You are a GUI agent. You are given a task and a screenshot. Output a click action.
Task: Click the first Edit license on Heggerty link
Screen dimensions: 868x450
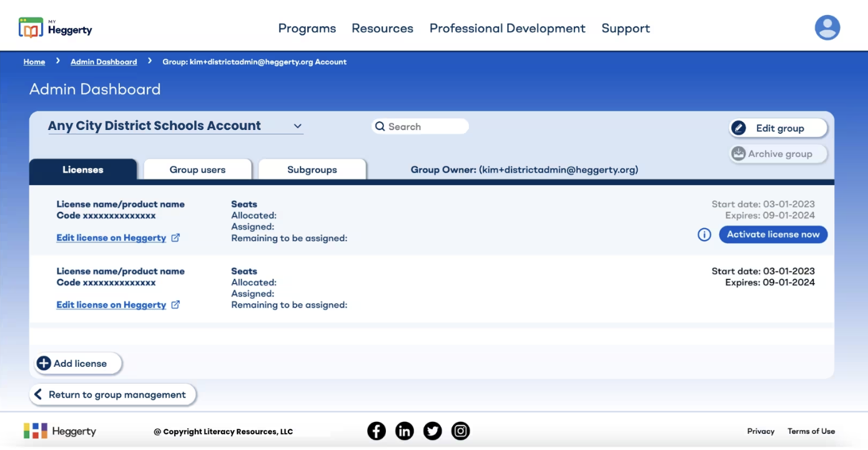click(x=111, y=237)
